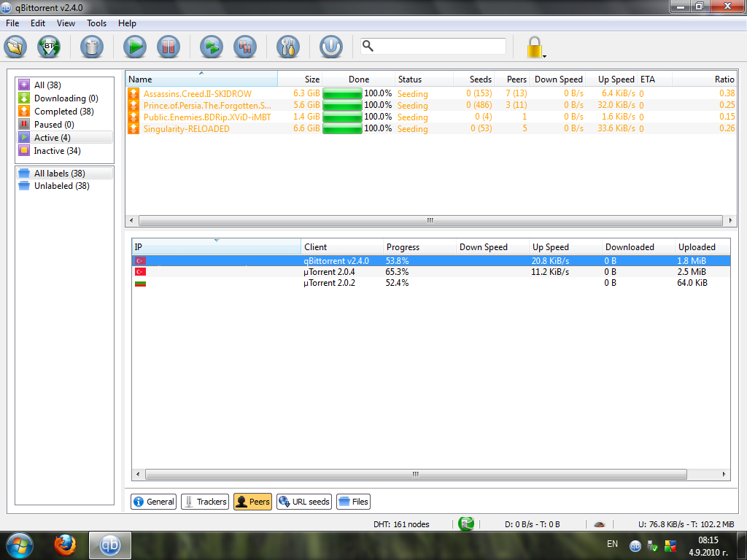Image resolution: width=747 pixels, height=560 pixels.
Task: Click left arrow of peer list scrollbar
Action: point(138,474)
